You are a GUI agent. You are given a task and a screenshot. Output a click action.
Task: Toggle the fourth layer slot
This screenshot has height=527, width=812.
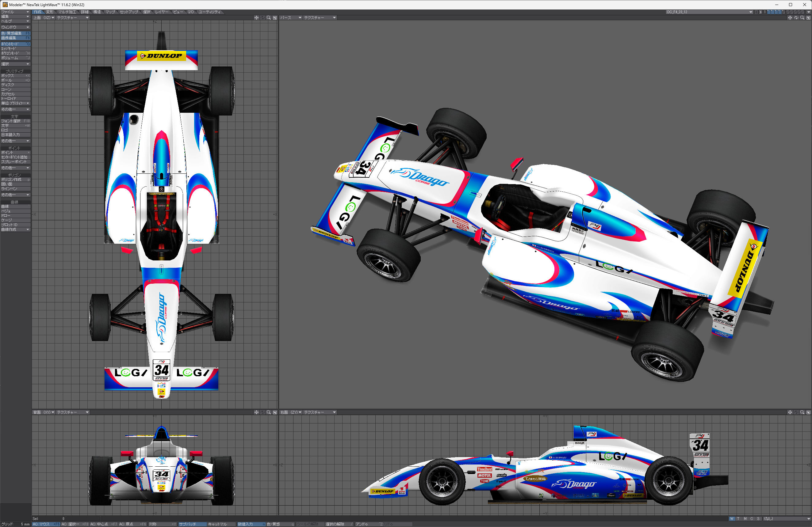780,12
